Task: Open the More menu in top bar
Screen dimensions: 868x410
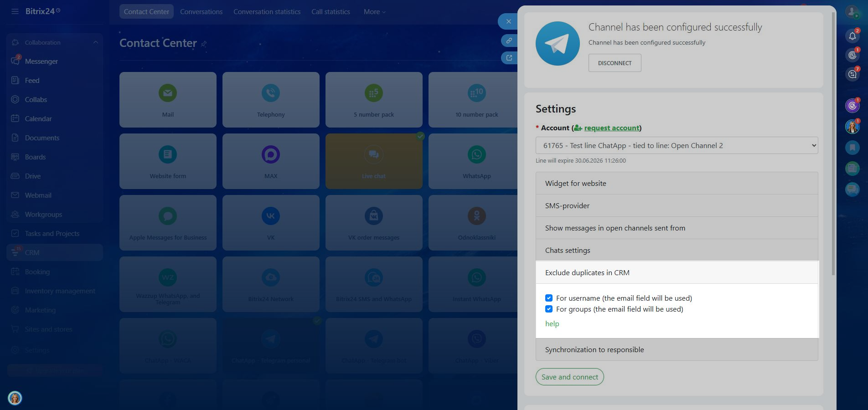Action: [x=374, y=12]
